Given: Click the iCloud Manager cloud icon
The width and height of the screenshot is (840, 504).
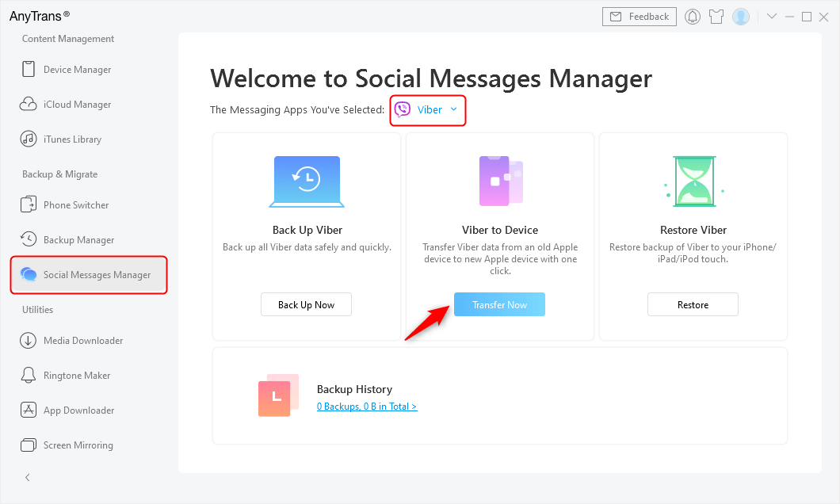Looking at the screenshot, I should coord(29,104).
